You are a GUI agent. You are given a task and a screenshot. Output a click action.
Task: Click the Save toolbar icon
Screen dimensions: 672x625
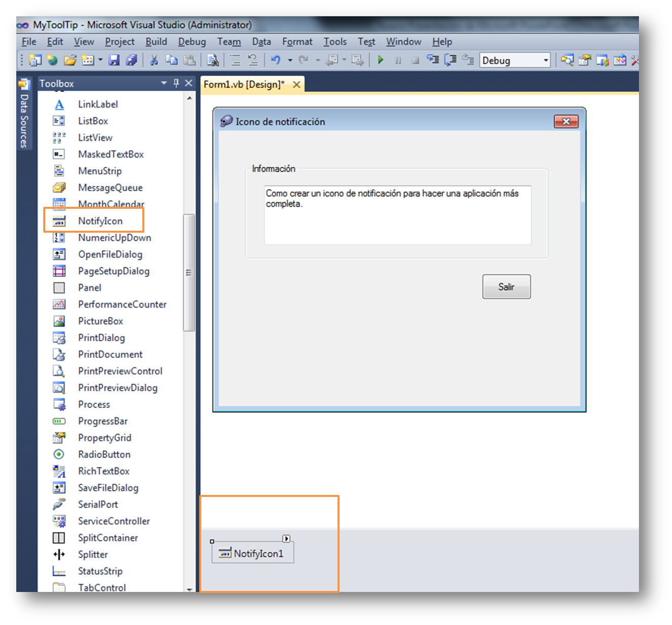tap(114, 59)
